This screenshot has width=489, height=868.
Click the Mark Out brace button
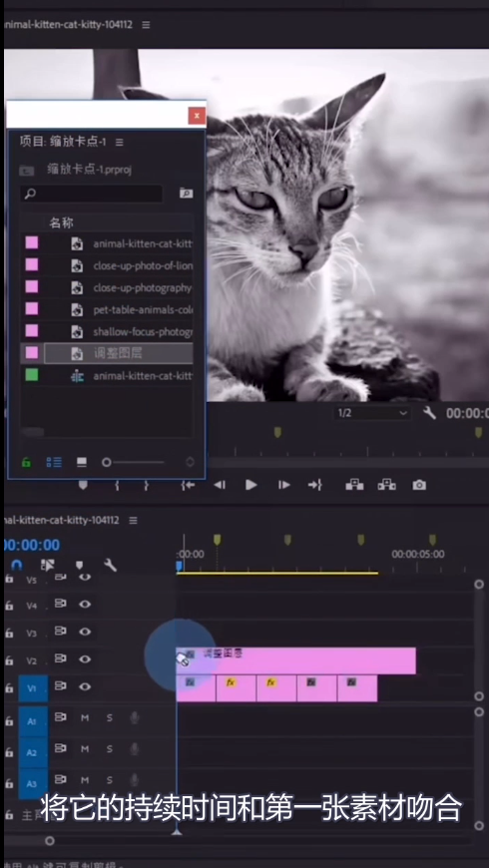click(x=147, y=485)
